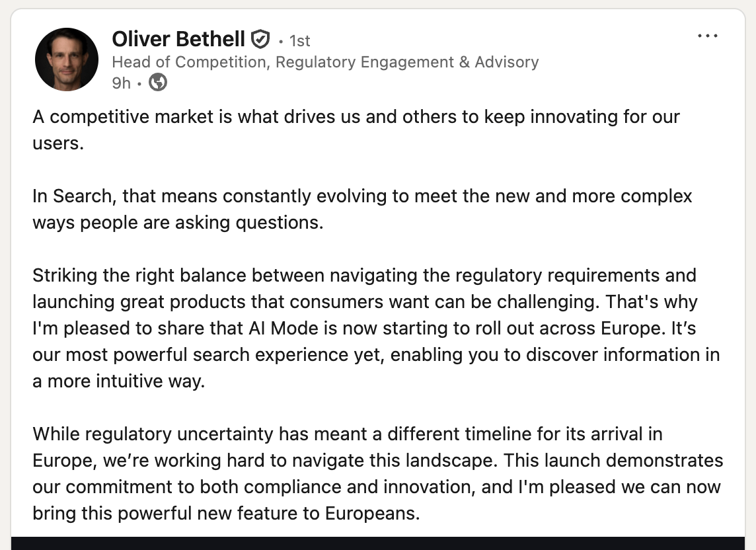The height and width of the screenshot is (550, 756).
Task: Open the Oliver Bethell name link
Action: [178, 40]
